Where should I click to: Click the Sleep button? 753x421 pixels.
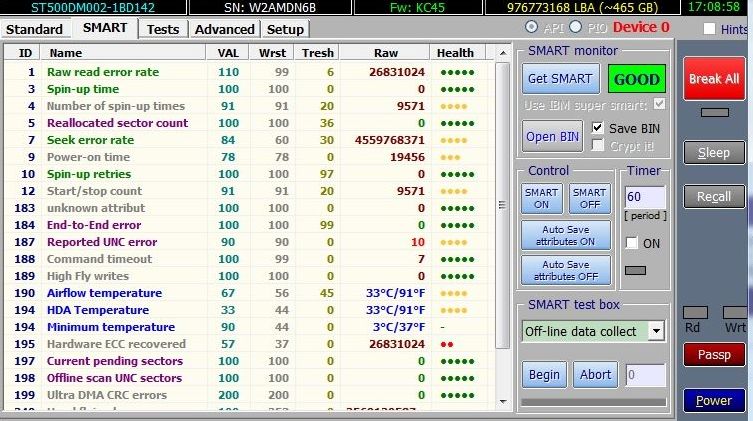(714, 153)
